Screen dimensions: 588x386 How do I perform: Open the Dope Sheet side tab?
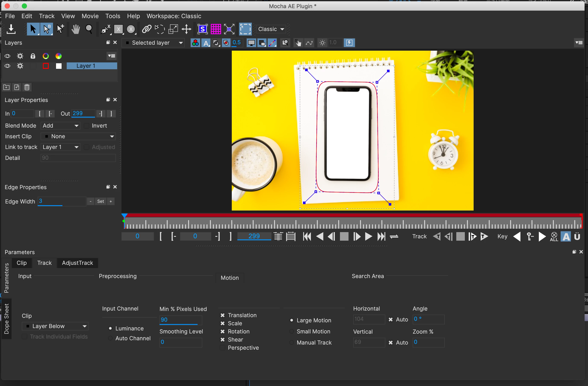coord(6,319)
